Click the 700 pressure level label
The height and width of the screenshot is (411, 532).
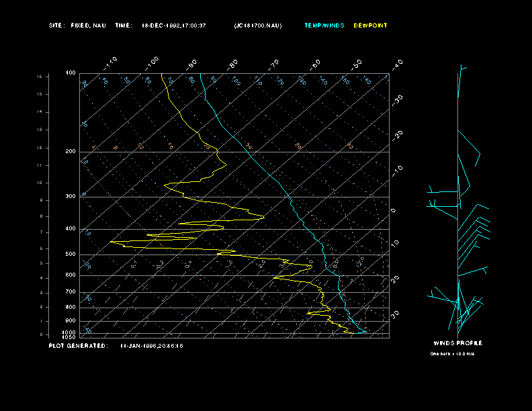[x=71, y=292]
